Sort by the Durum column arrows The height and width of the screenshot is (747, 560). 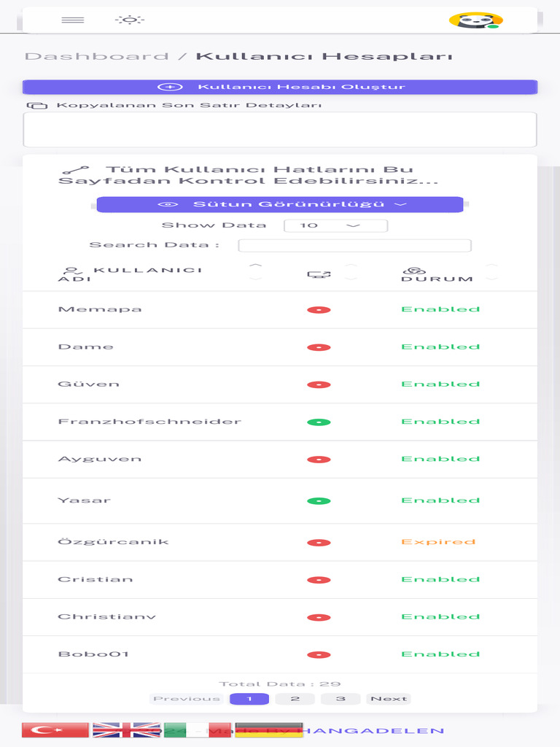click(x=492, y=273)
